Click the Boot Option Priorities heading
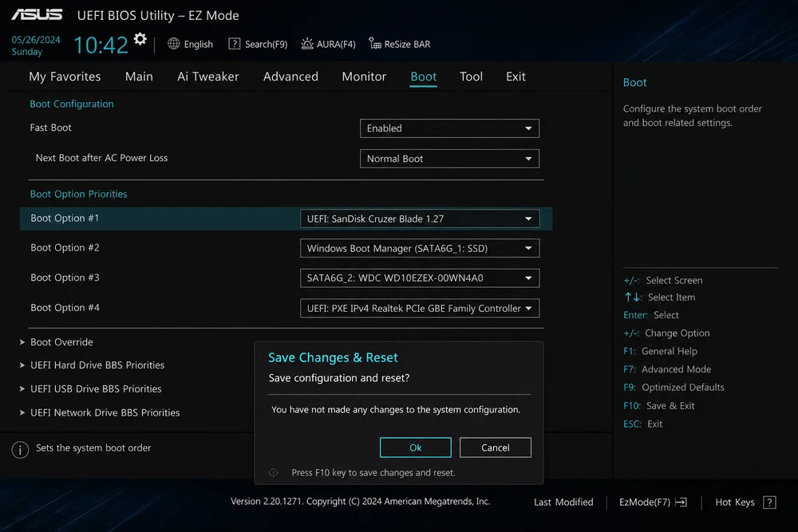This screenshot has width=798, height=532. point(78,194)
